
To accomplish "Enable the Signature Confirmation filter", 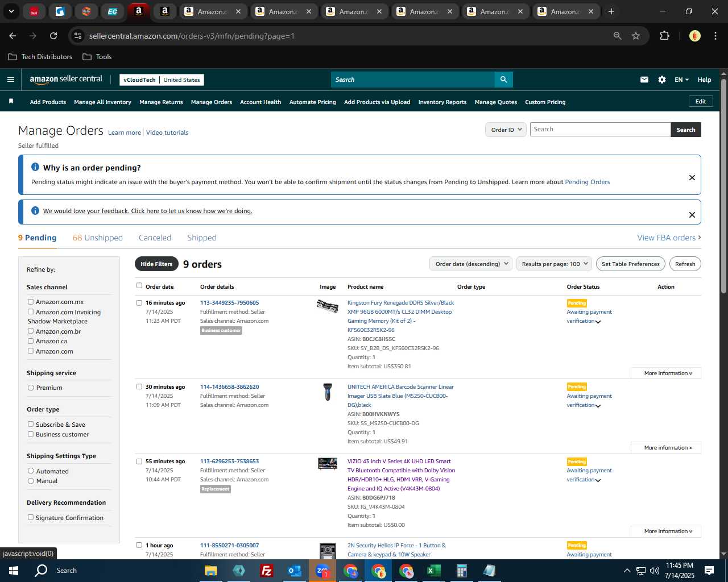I will point(31,518).
